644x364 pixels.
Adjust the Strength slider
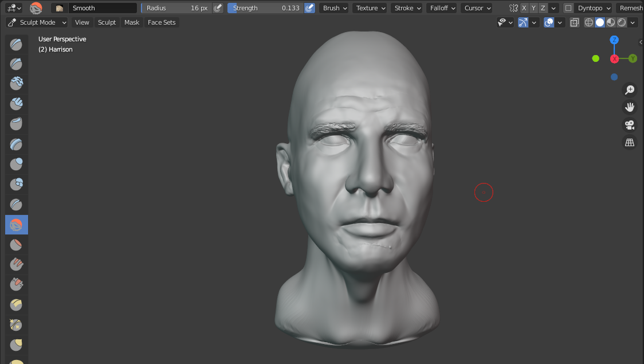click(266, 8)
